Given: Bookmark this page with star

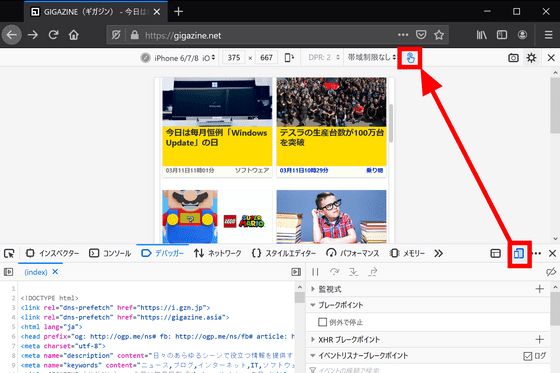Looking at the screenshot, I should (x=439, y=35).
